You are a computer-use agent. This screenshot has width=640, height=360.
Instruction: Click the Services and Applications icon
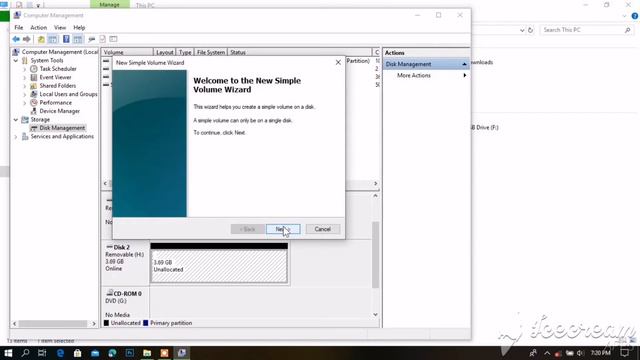pos(25,136)
